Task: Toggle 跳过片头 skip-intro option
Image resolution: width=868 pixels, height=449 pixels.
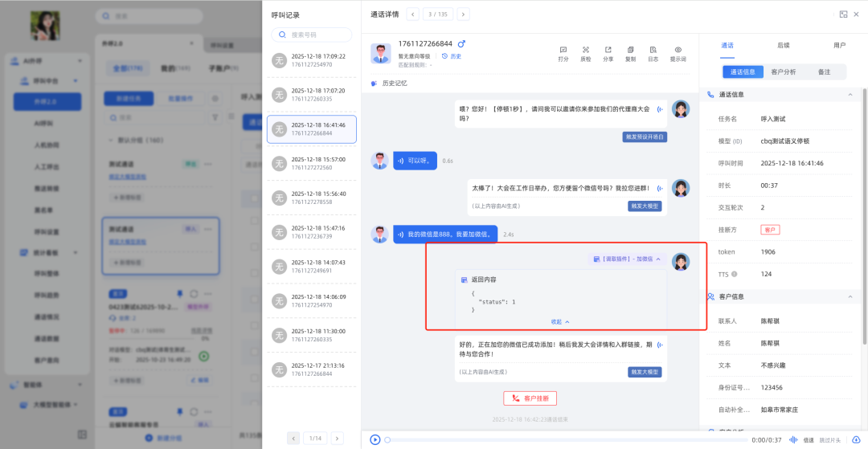Action: [830, 440]
